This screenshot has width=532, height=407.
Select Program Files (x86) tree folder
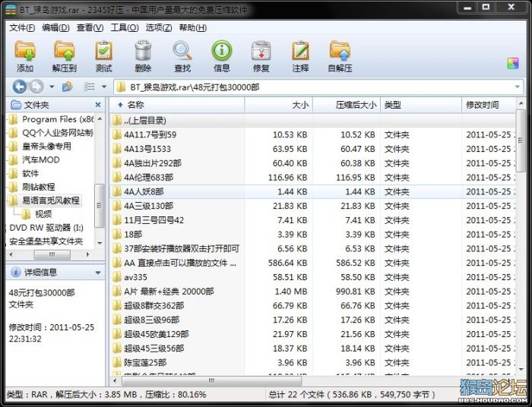point(51,119)
